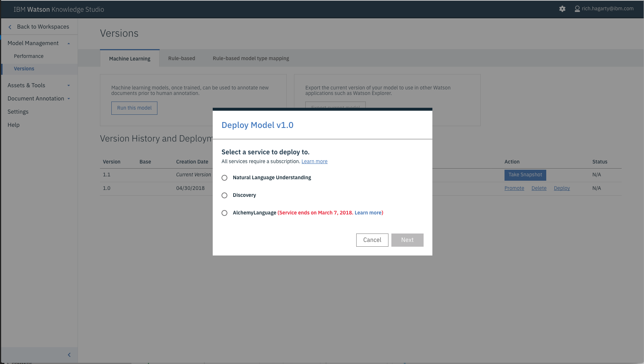Collapse the Model Management section arrow
The height and width of the screenshot is (364, 644).
pos(68,43)
